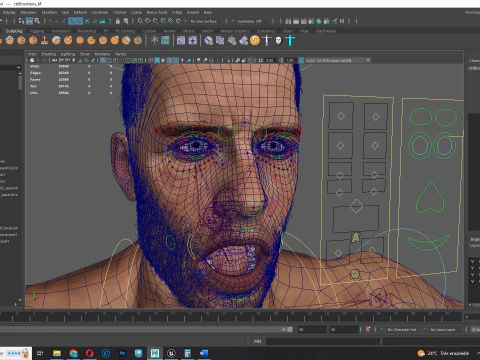Click the range slider handle on time range bar
Viewport: 480px width, 360px height.
pyautogui.click(x=290, y=329)
